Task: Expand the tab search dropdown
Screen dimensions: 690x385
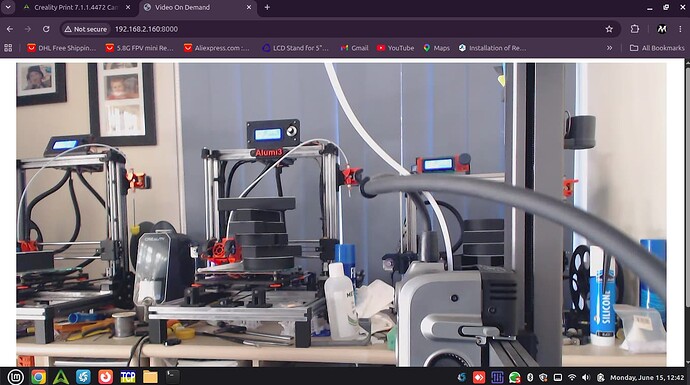Action: tap(8, 7)
